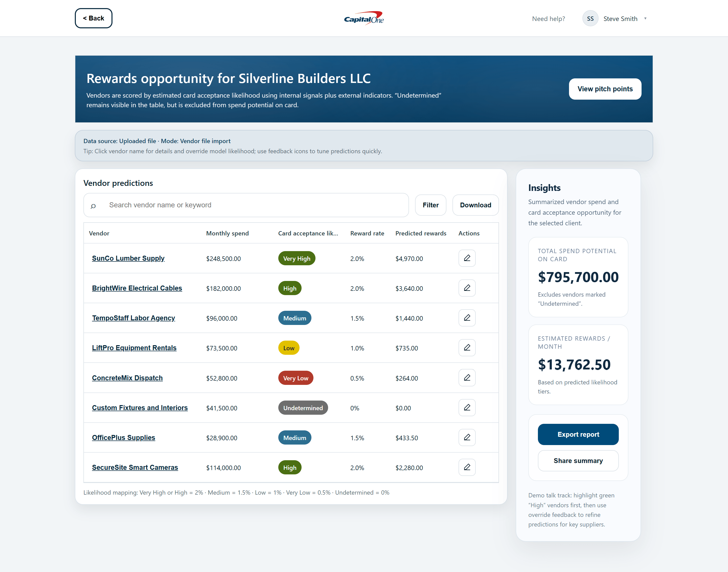Click edit pencil for Custom Fixtures and Interiors

coord(467,408)
